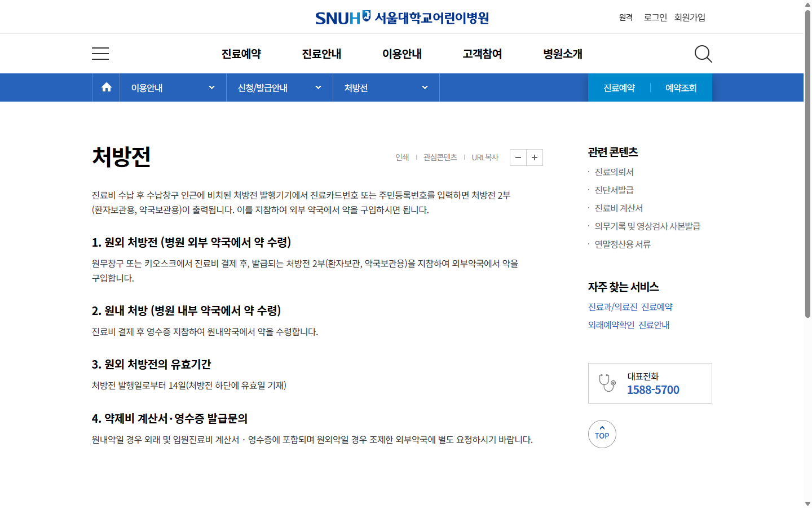The width and height of the screenshot is (812, 508).
Task: Open related content 진단서발급
Action: click(x=614, y=190)
